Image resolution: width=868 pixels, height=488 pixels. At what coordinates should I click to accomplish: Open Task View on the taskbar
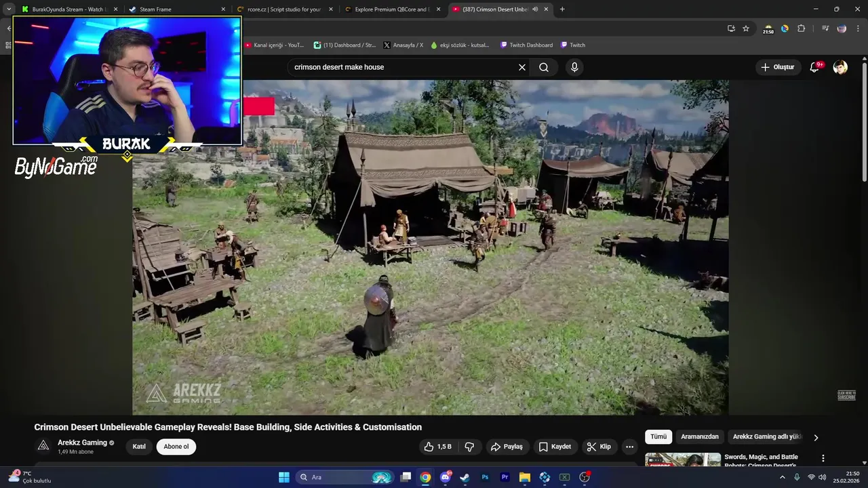click(x=406, y=477)
